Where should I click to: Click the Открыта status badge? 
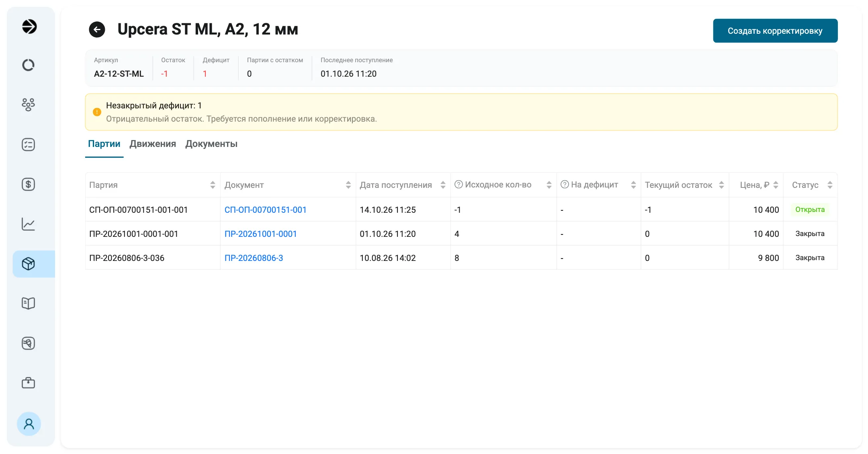(810, 210)
